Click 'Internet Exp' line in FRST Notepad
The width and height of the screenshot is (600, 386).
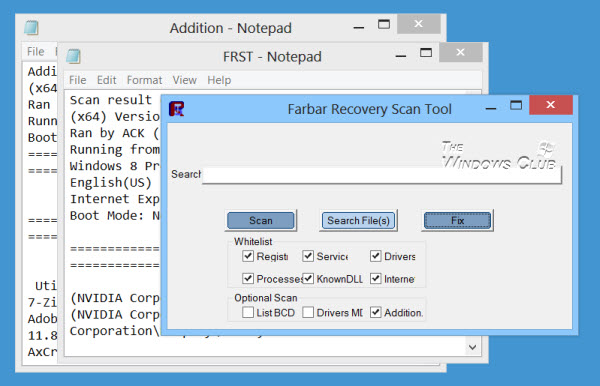coord(114,199)
